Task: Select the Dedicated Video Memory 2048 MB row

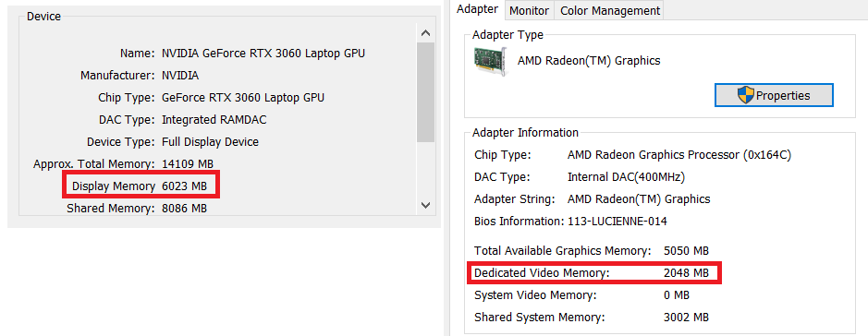Action: (x=595, y=273)
